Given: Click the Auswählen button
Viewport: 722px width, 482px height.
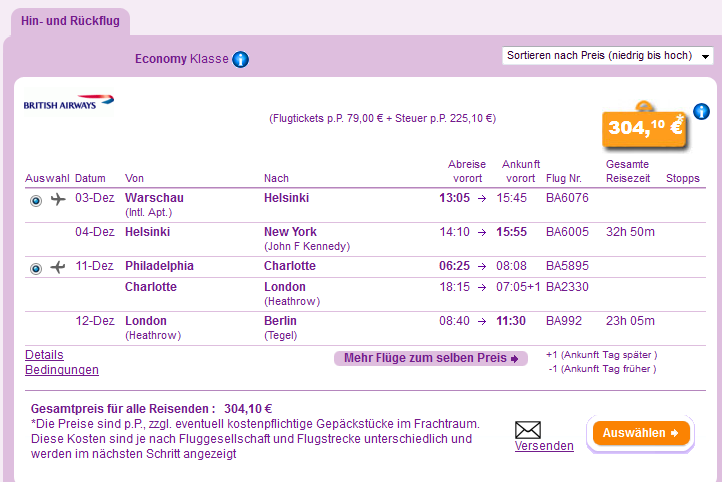Looking at the screenshot, I should coord(641,433).
